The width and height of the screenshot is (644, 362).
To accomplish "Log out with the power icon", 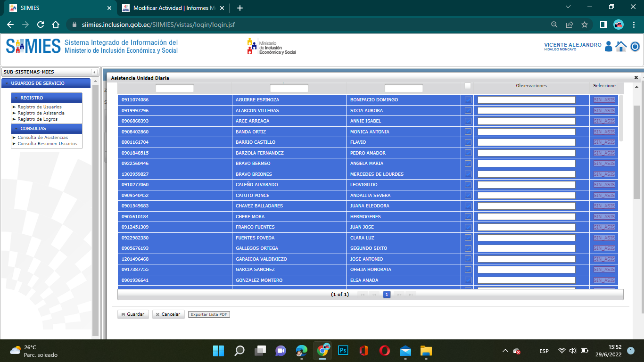I will (x=635, y=46).
